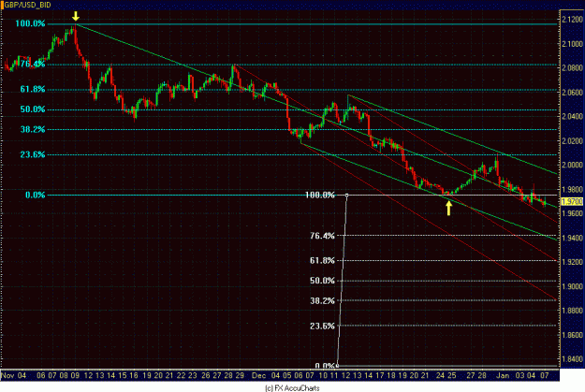Select the 1.9800 price axis value
Screen dimensions: 585x392
pos(572,189)
